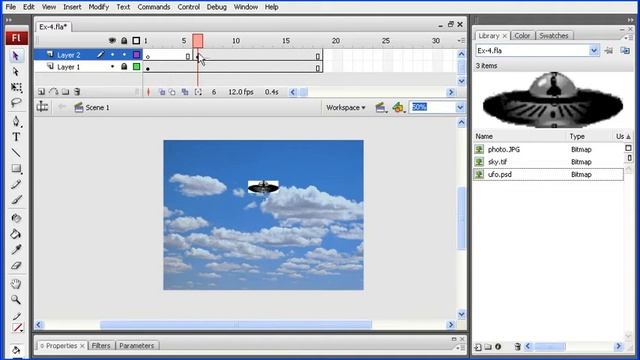This screenshot has height=360, width=640.
Task: Select the Selection (arrow) tool
Action: point(16,56)
